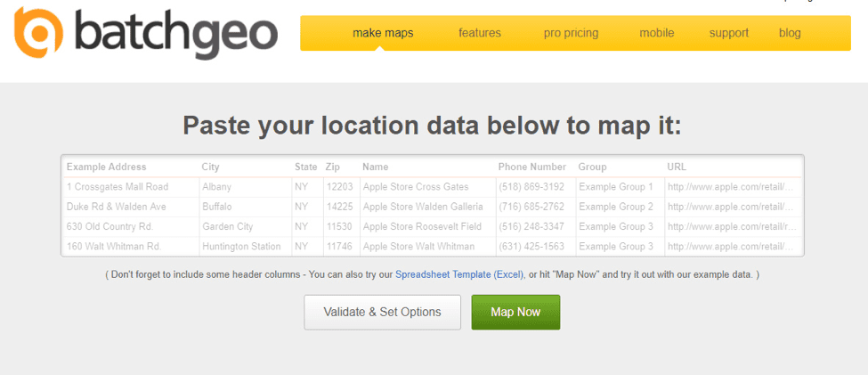Click the Garden City cell
Viewport: 868px width, 375px height.
tap(229, 226)
